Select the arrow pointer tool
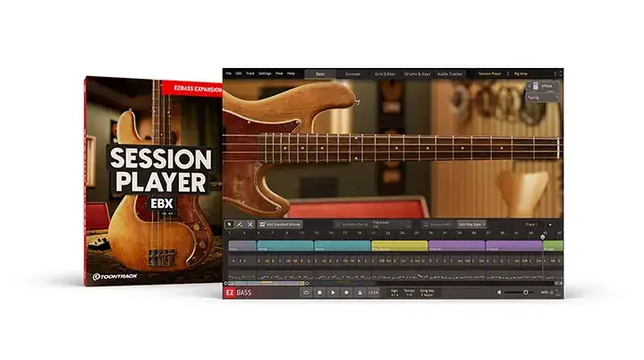 pyautogui.click(x=230, y=224)
